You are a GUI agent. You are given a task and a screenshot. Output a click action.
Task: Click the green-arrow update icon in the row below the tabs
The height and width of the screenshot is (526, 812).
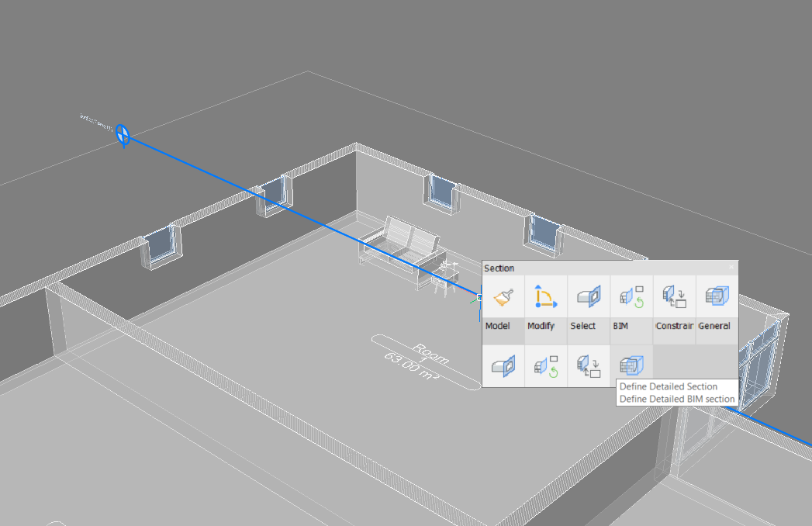point(546,365)
